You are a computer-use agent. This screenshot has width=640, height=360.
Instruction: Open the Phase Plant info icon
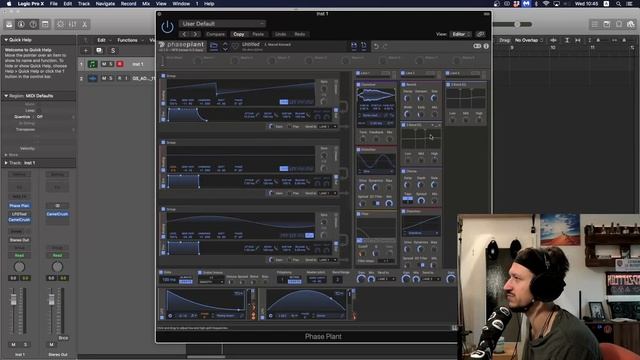coord(486,46)
